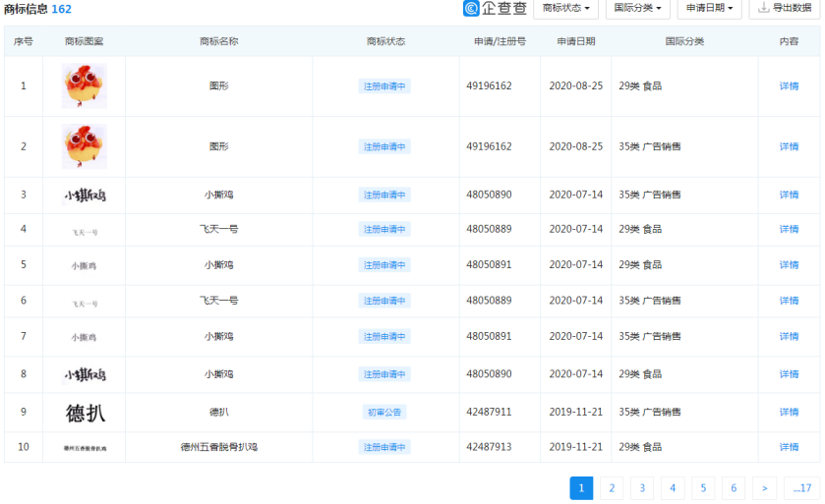Jump to page 5 in pagination

(x=703, y=488)
